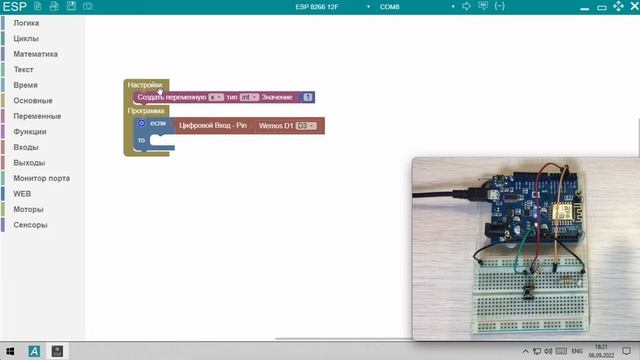
Task: Open the Математика category
Action: click(x=36, y=54)
